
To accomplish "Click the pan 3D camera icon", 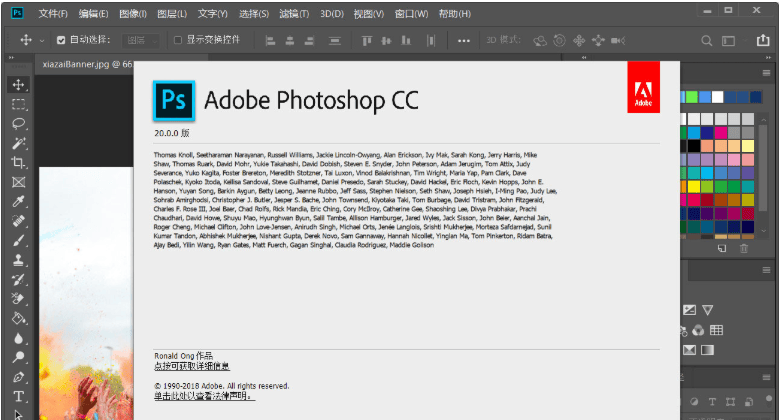I will (579, 41).
